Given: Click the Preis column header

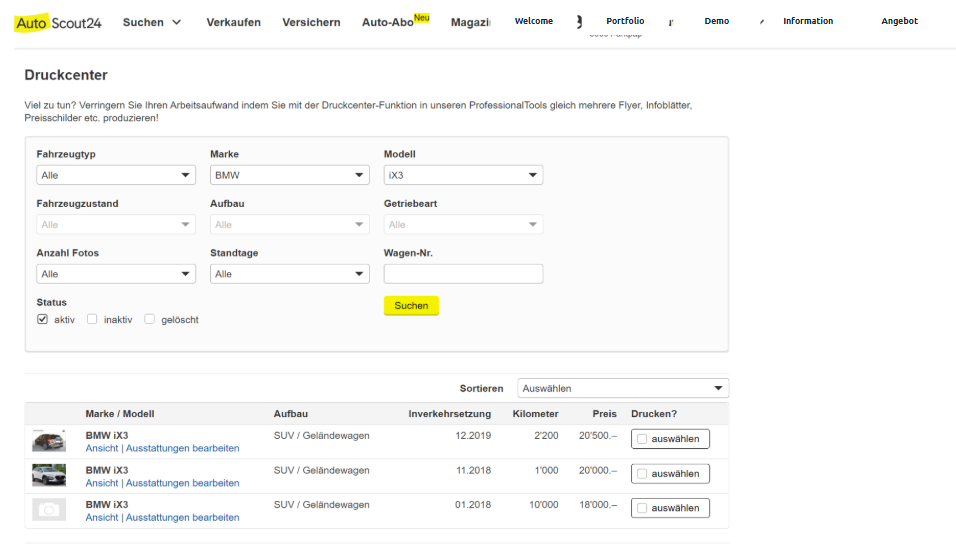Looking at the screenshot, I should [604, 413].
